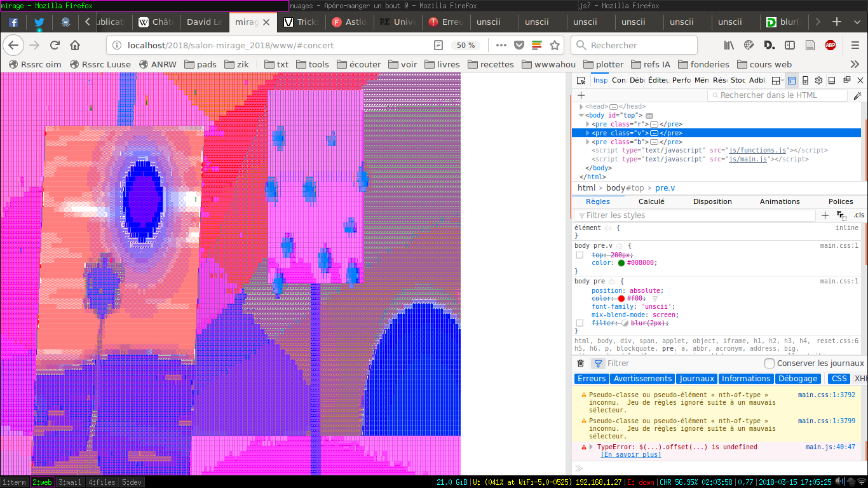Click the Adblock Plus toolbar icon
The width and height of the screenshot is (868, 488).
831,45
